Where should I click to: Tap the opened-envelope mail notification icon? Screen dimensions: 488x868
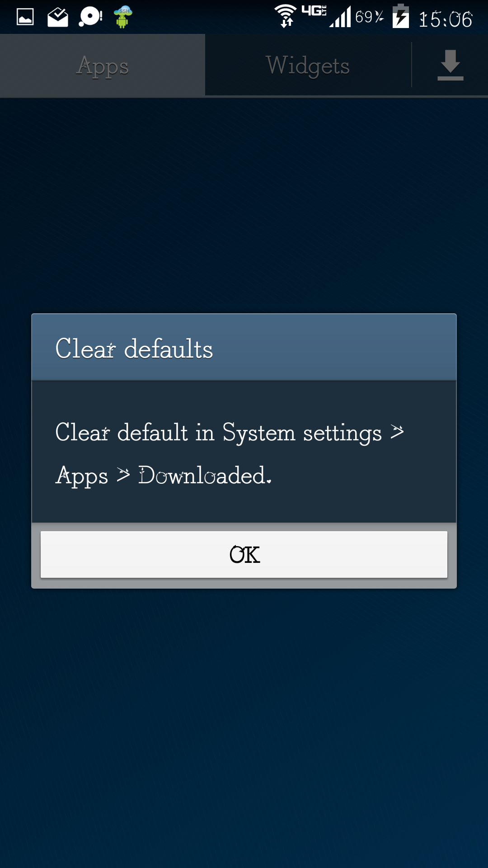(x=58, y=17)
